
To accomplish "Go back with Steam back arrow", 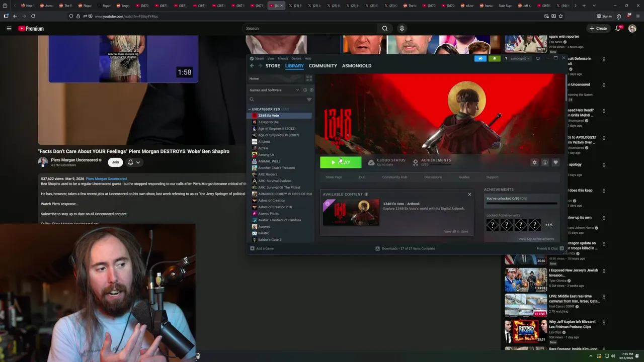I will point(252,66).
